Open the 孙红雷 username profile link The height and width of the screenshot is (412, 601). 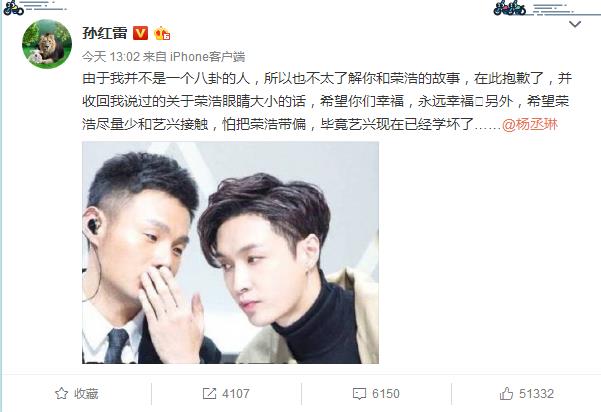click(x=105, y=33)
